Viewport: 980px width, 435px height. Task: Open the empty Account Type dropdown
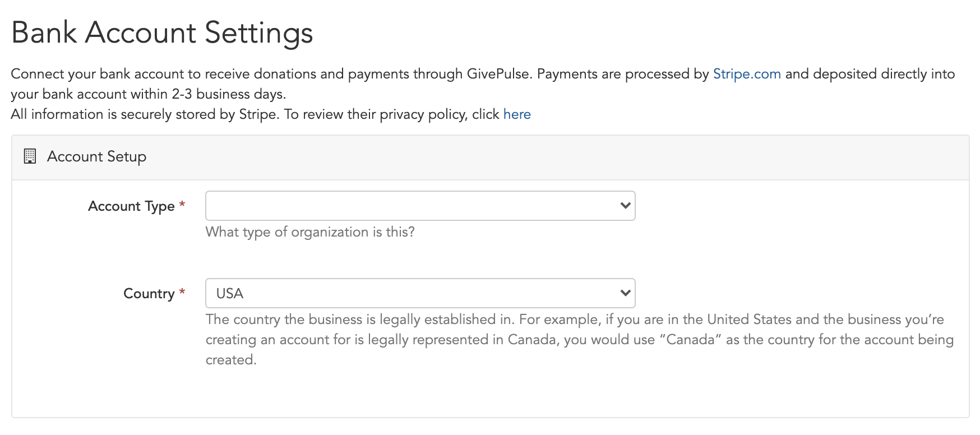(420, 206)
